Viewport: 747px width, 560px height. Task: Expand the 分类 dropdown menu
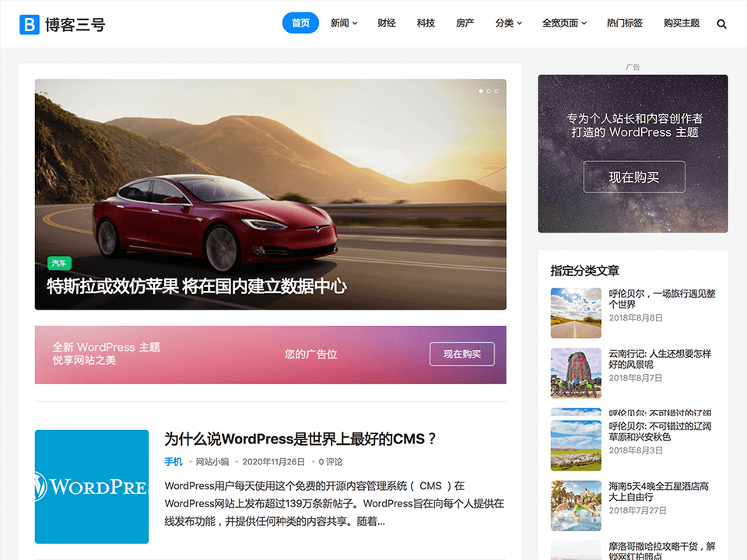508,23
